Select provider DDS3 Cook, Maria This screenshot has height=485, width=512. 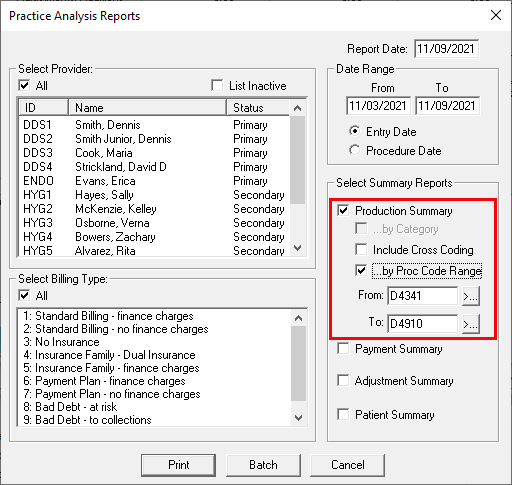pyautogui.click(x=154, y=153)
